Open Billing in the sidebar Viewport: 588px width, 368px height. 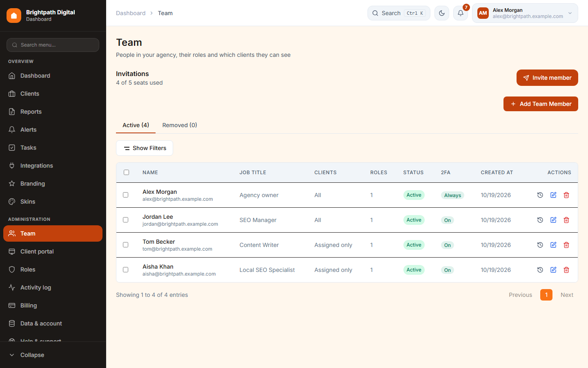(x=53, y=305)
